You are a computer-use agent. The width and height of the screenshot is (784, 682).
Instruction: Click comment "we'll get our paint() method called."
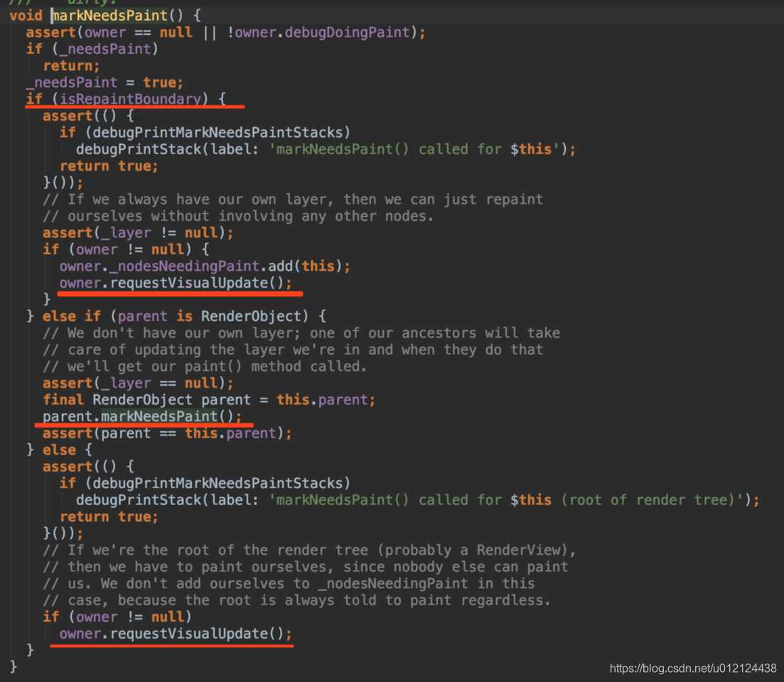(x=205, y=367)
